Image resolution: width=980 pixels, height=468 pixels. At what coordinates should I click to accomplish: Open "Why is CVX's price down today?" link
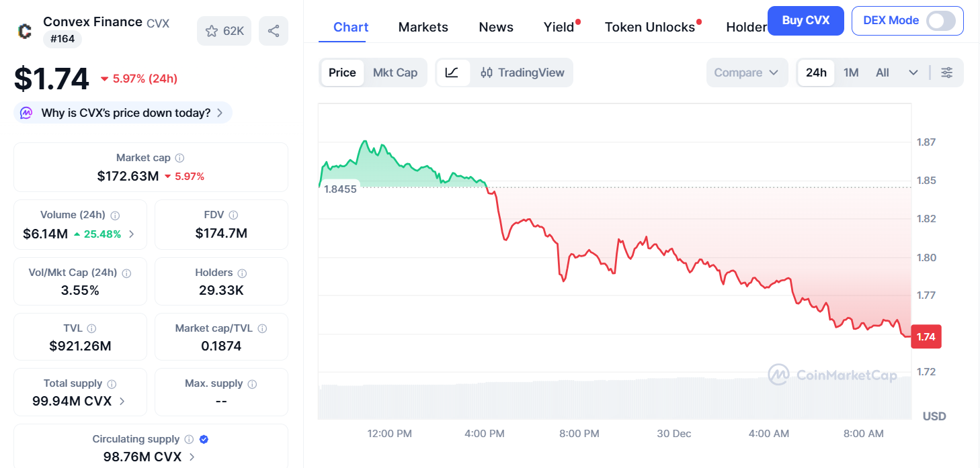click(x=122, y=112)
